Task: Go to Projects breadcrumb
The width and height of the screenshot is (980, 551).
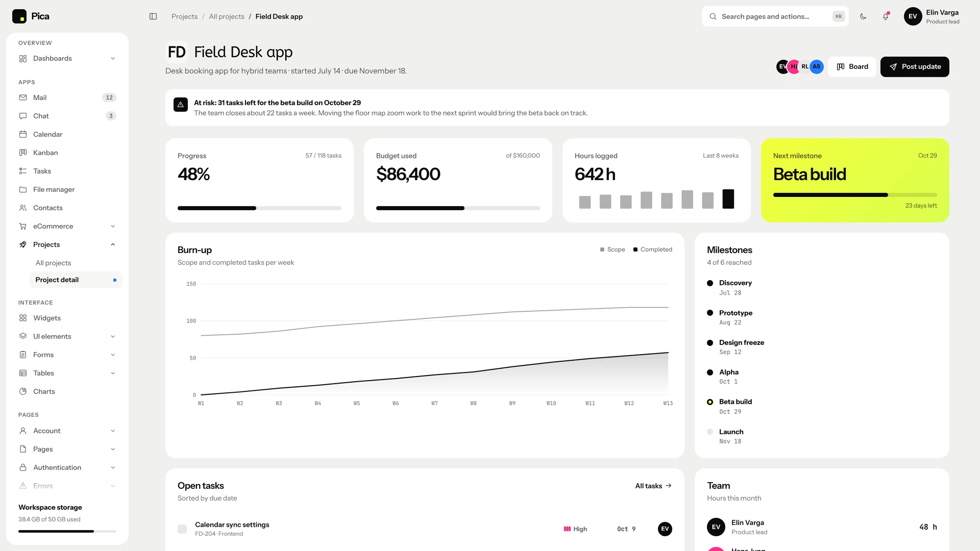Action: [184, 16]
